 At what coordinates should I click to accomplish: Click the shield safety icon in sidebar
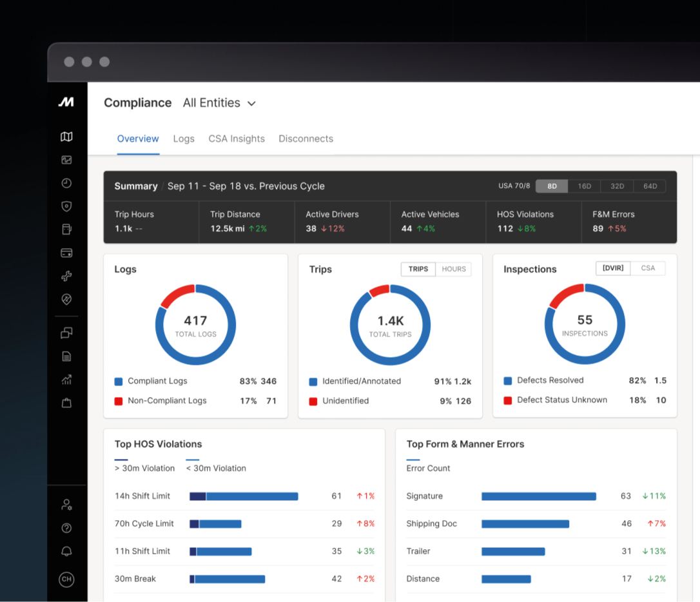click(66, 206)
